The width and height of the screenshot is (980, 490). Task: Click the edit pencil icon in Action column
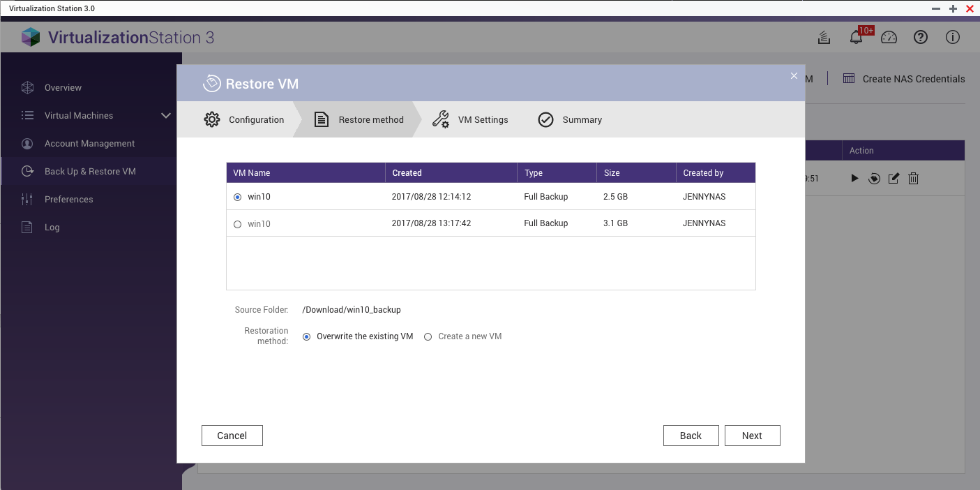[894, 179]
